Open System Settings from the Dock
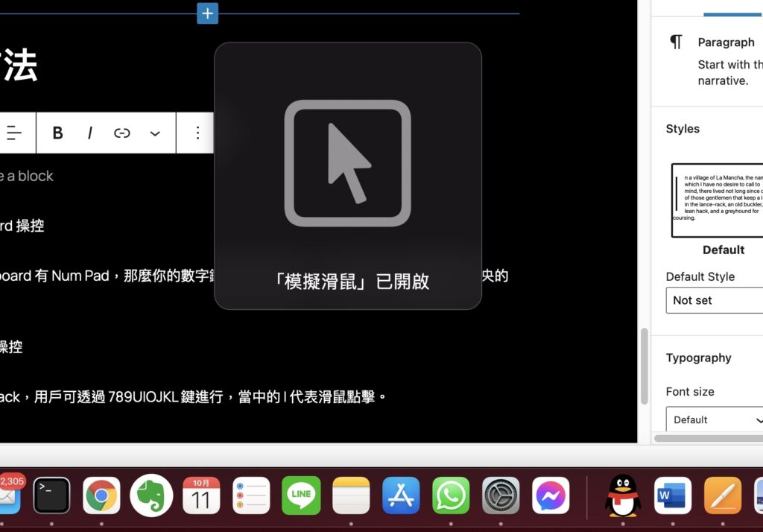 click(x=500, y=494)
